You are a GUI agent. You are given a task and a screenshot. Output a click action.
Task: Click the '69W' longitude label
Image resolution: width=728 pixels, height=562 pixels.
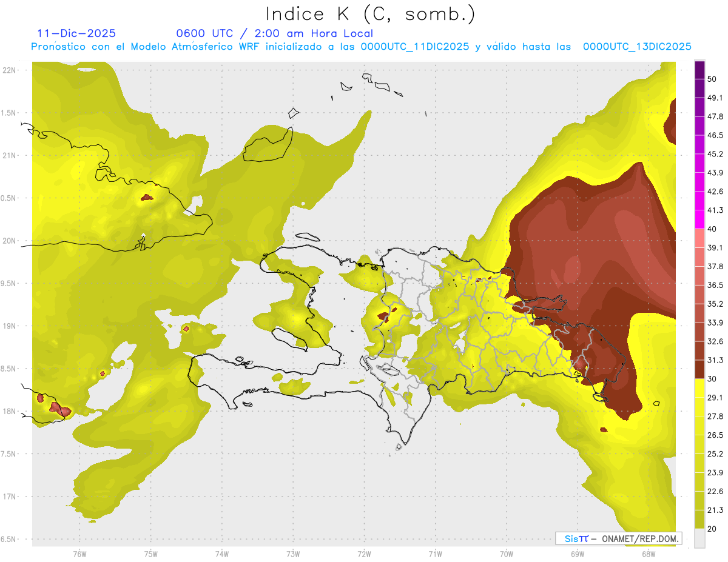[577, 554]
